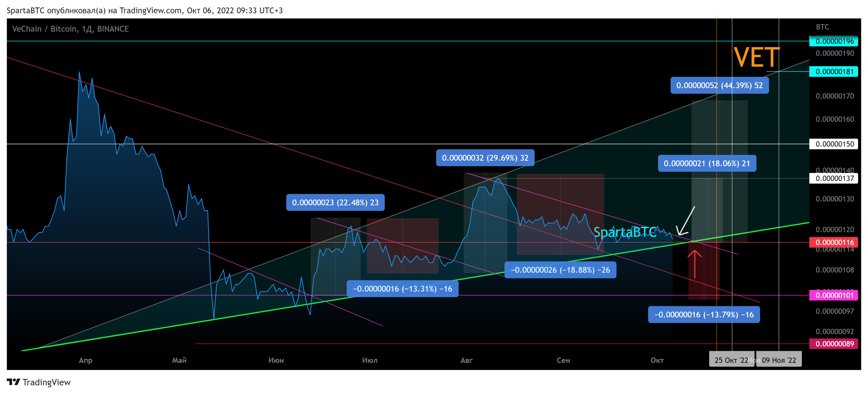Click the 0.00000190 price axis value
Viewport: 868px width, 394px height.
(x=835, y=53)
